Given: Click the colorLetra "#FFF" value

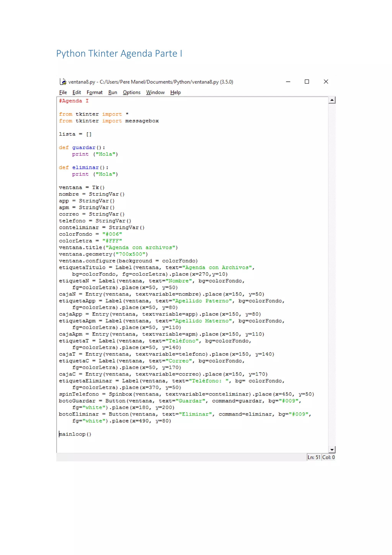Looking at the screenshot, I should (112, 241).
